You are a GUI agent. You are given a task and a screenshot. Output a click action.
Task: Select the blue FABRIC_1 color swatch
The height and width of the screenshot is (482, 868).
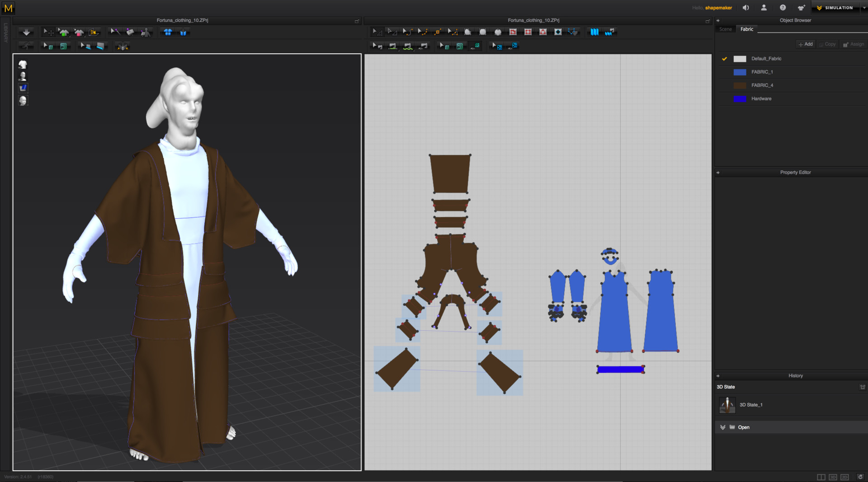740,72
